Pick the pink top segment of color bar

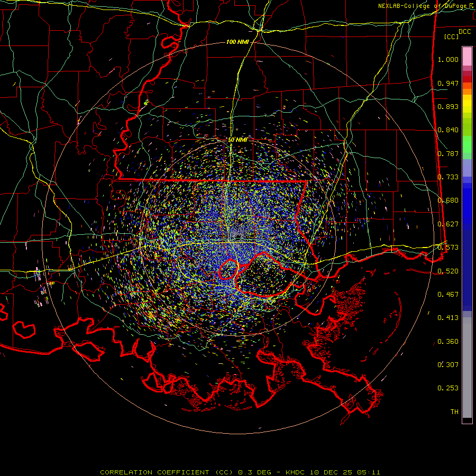[x=467, y=56]
